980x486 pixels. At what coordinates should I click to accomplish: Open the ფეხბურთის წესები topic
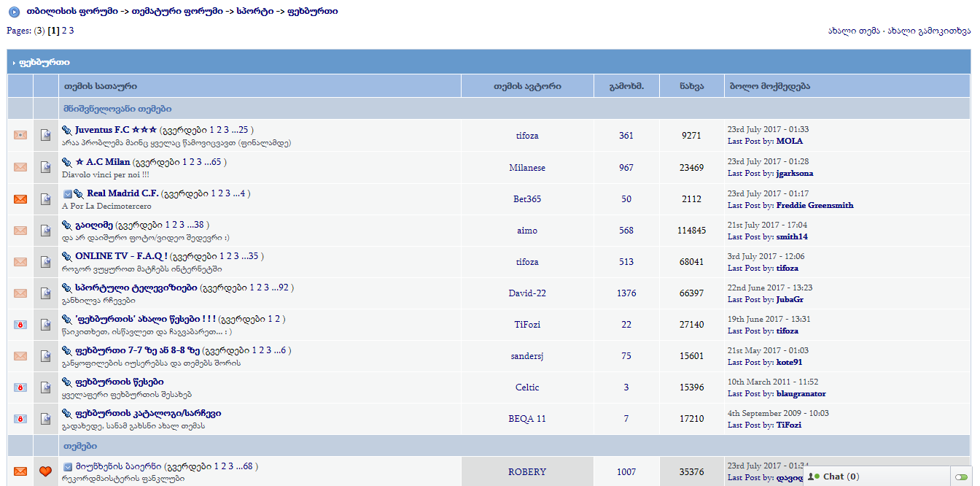coord(119,382)
